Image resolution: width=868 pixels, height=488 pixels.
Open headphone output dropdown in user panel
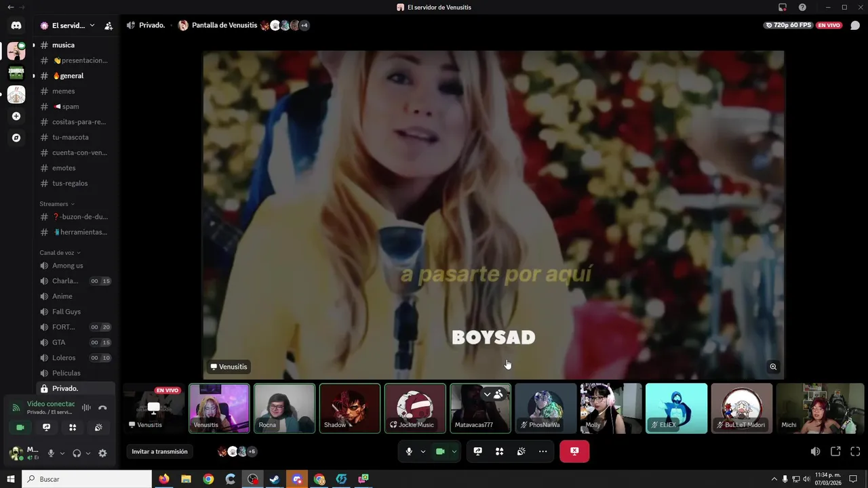click(88, 453)
